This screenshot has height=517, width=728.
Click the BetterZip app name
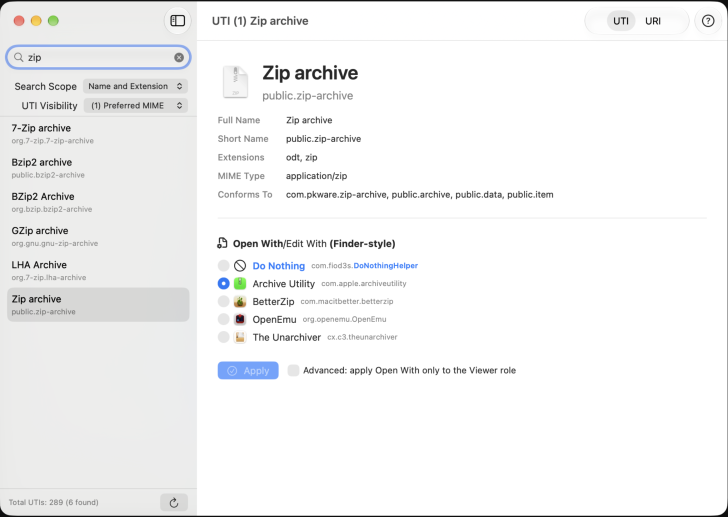coord(273,302)
